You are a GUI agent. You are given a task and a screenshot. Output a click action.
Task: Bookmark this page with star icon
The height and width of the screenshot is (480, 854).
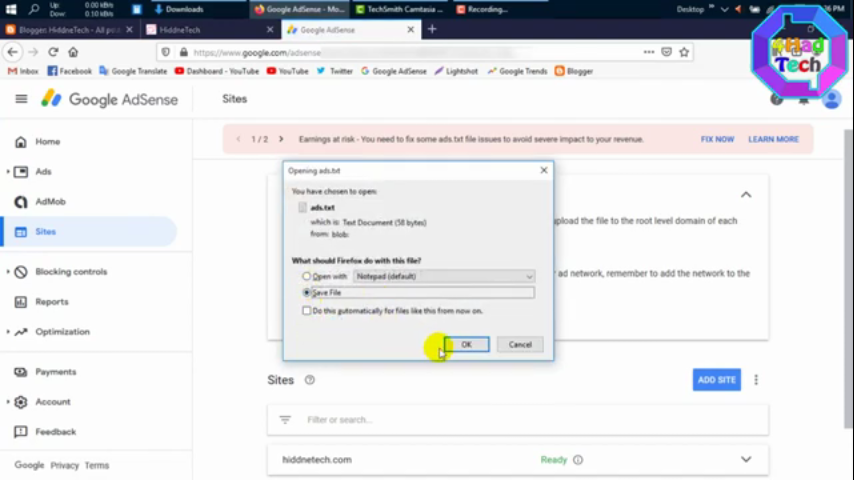coord(684,52)
